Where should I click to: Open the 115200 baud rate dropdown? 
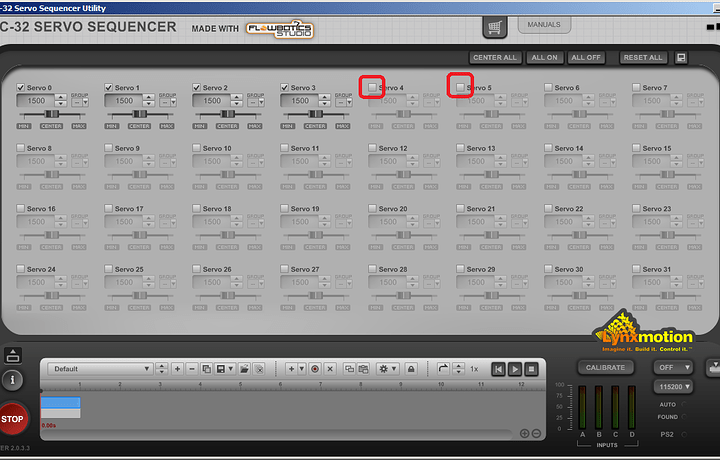674,387
